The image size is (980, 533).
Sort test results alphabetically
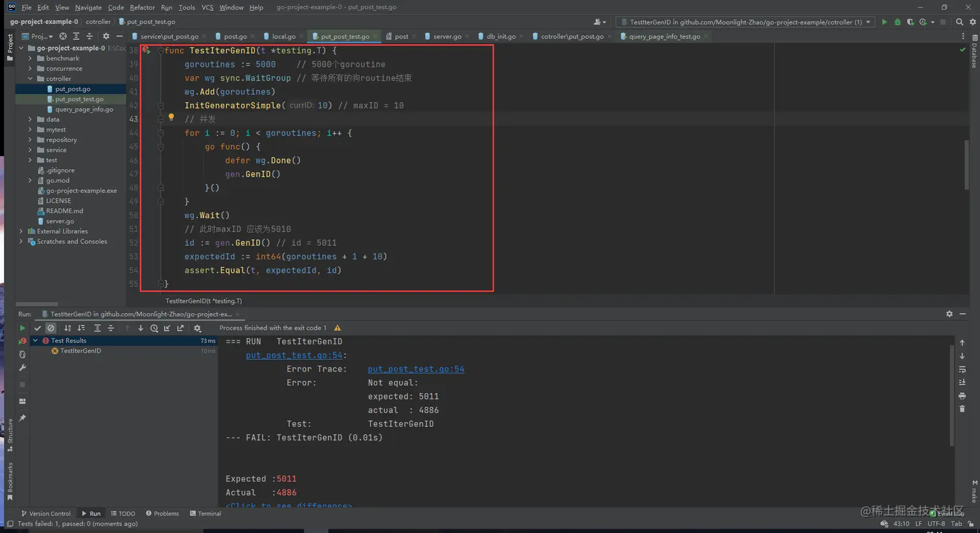coord(67,328)
